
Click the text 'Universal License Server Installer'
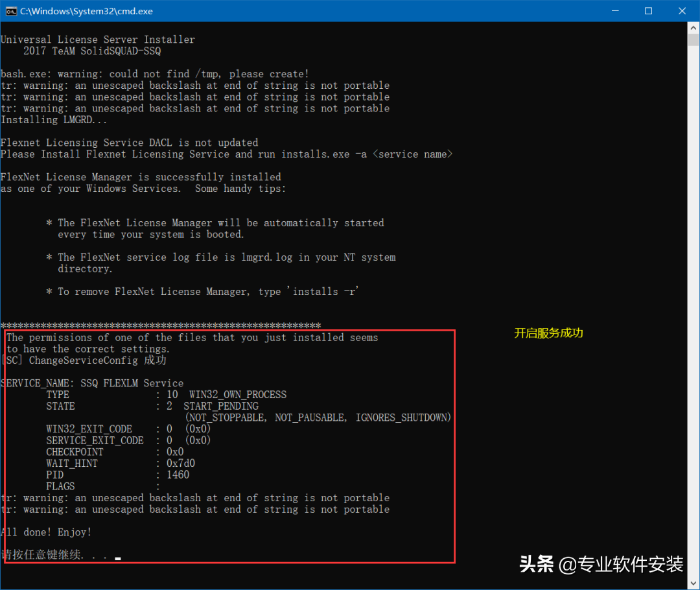pyautogui.click(x=98, y=40)
